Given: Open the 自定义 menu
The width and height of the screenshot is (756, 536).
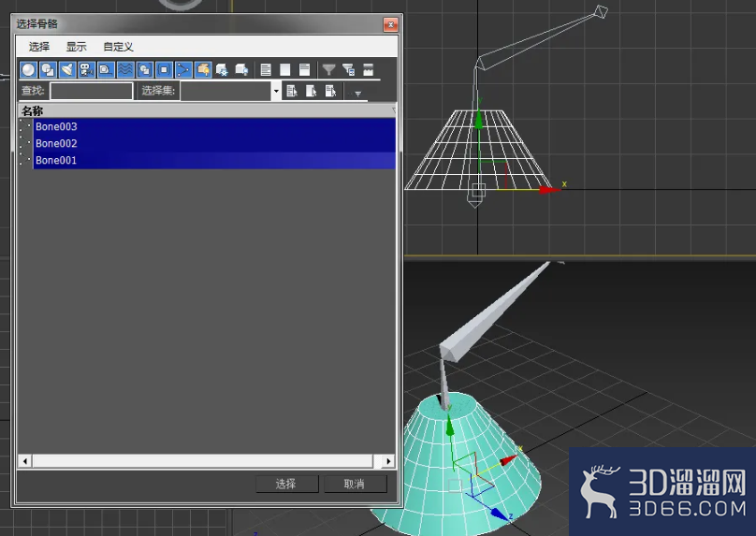Looking at the screenshot, I should [118, 46].
